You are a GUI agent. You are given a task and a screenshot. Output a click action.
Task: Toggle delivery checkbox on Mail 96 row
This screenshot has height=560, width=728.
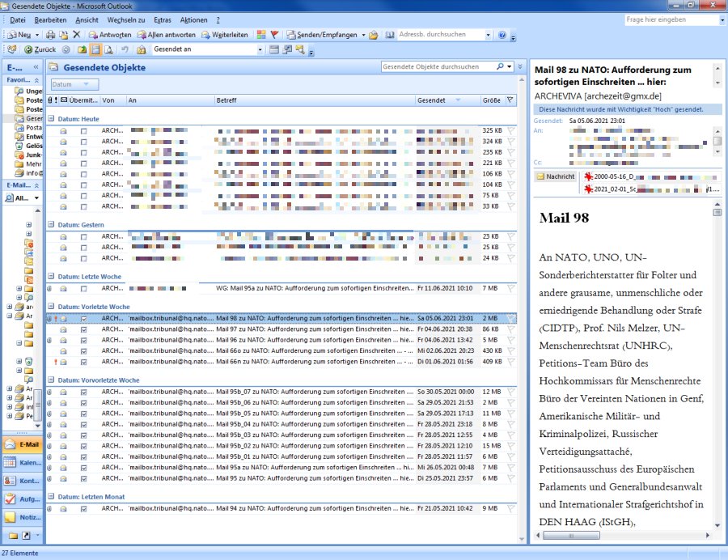83,341
